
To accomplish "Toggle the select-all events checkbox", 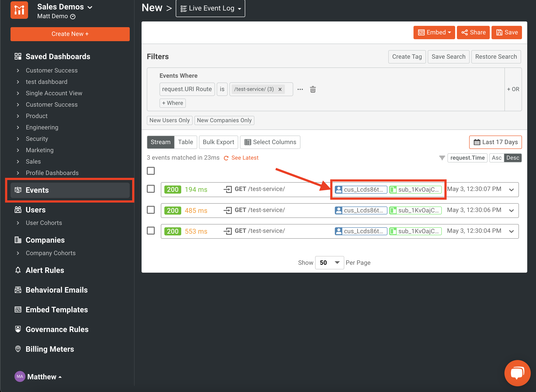I will [151, 171].
